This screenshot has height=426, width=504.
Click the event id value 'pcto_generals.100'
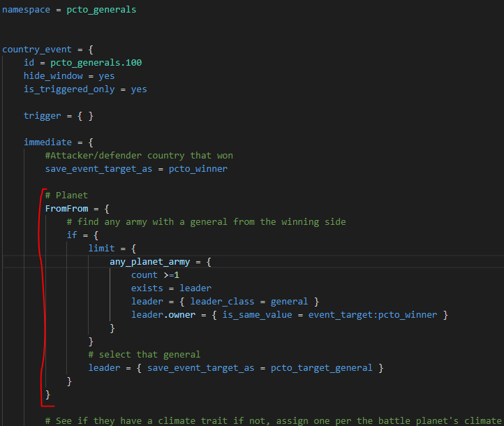pos(96,63)
